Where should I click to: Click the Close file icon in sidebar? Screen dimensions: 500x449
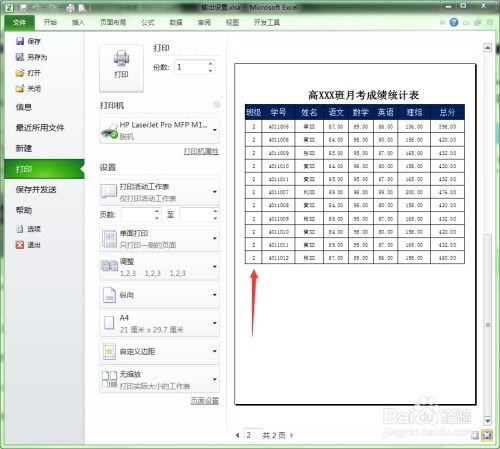coord(20,88)
